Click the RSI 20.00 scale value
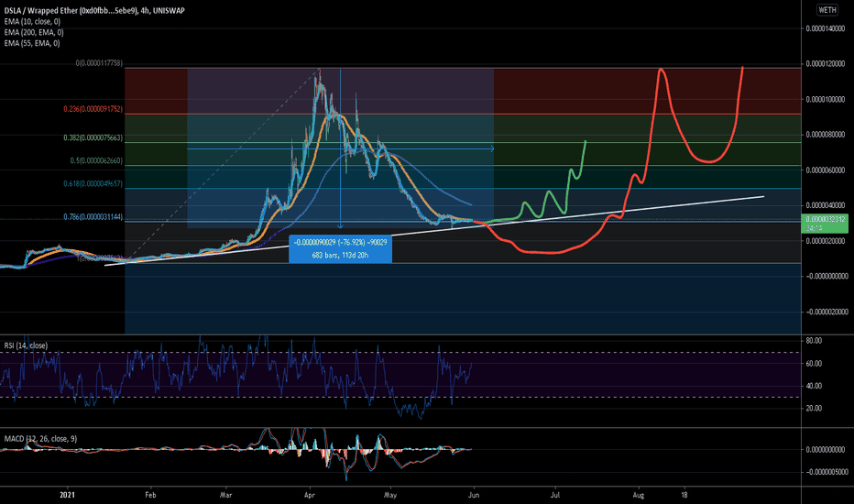The width and height of the screenshot is (854, 504). click(x=814, y=408)
